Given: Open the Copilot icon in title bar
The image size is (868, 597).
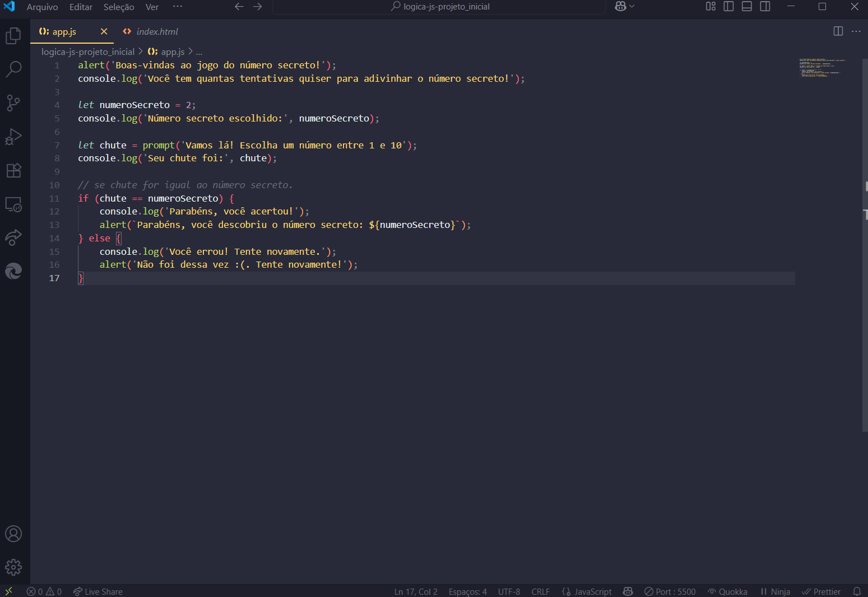Looking at the screenshot, I should [x=620, y=7].
